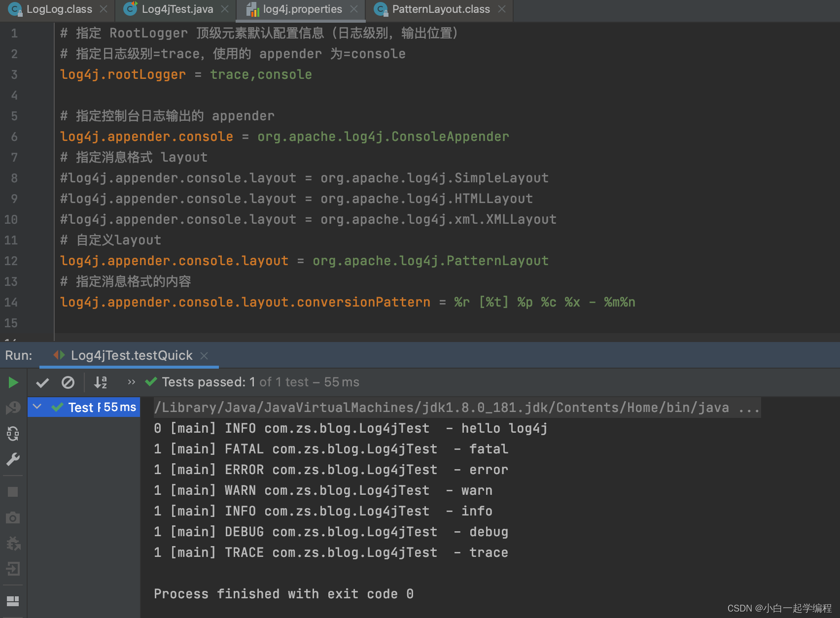Click the DEBUG console output line
The width and height of the screenshot is (840, 618).
pyautogui.click(x=331, y=532)
